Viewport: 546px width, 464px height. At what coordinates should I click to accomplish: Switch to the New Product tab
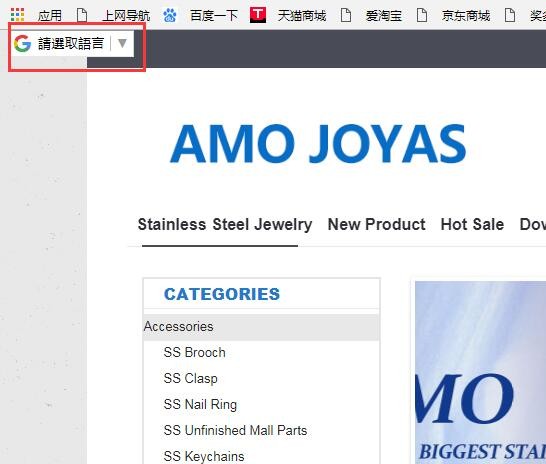376,225
